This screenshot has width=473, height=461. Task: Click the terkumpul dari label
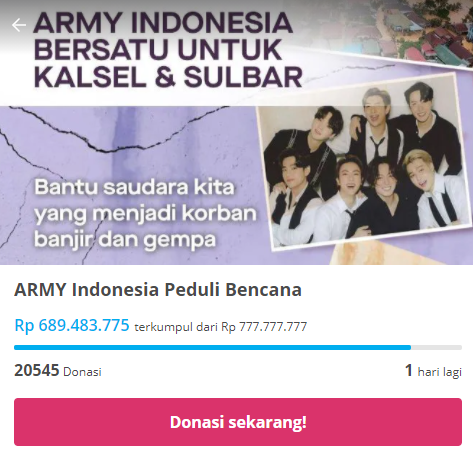[176, 327]
